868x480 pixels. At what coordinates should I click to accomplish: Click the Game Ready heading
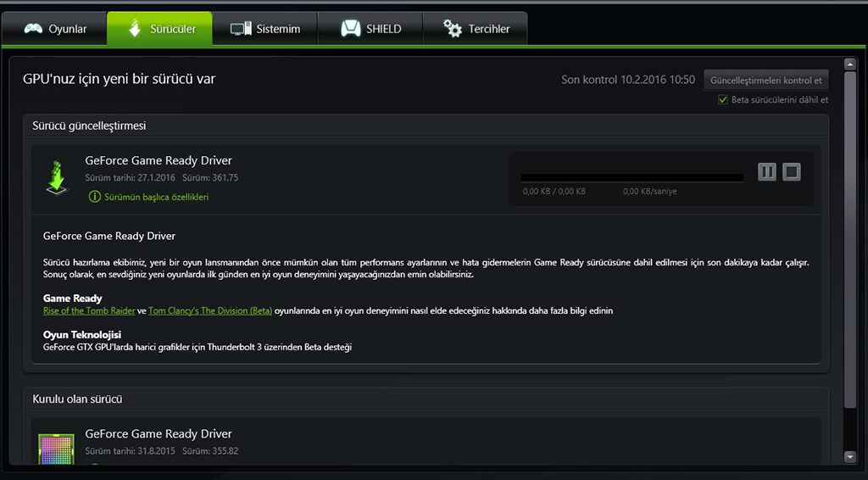(73, 299)
